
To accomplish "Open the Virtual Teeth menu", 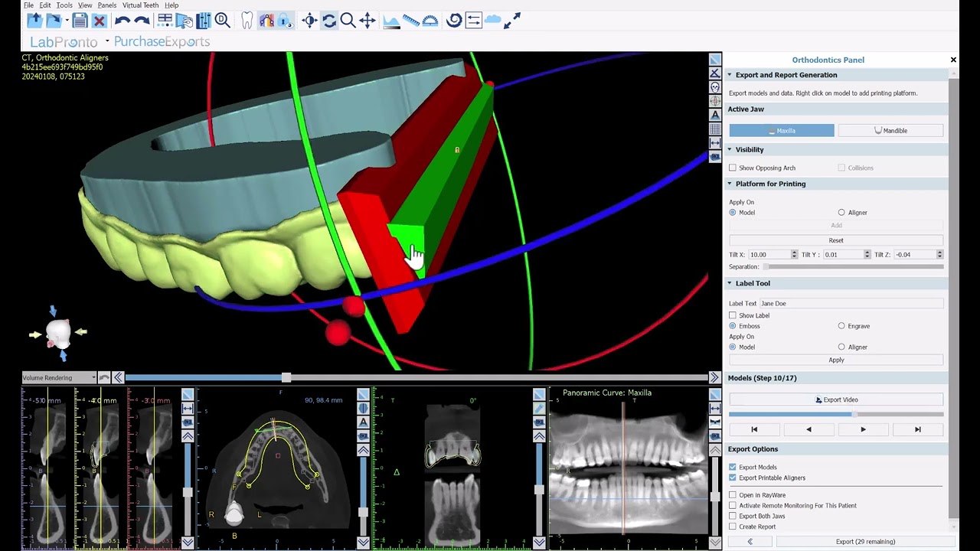I will pos(141,5).
